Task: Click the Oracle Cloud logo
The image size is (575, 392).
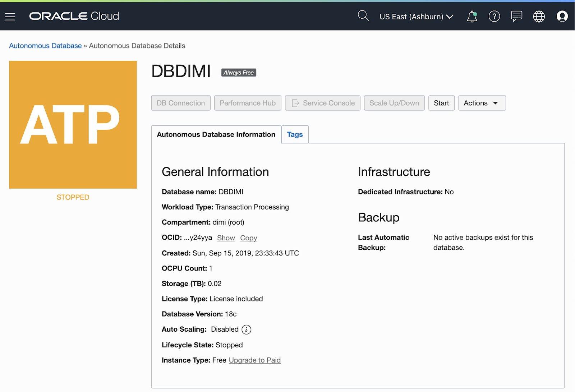Action: (x=74, y=16)
